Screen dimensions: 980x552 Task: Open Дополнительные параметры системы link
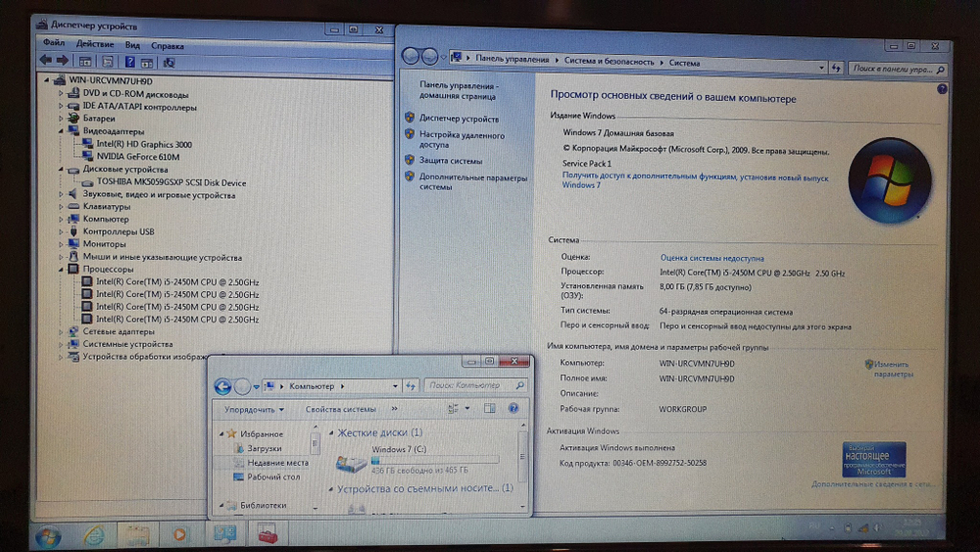coord(473,182)
